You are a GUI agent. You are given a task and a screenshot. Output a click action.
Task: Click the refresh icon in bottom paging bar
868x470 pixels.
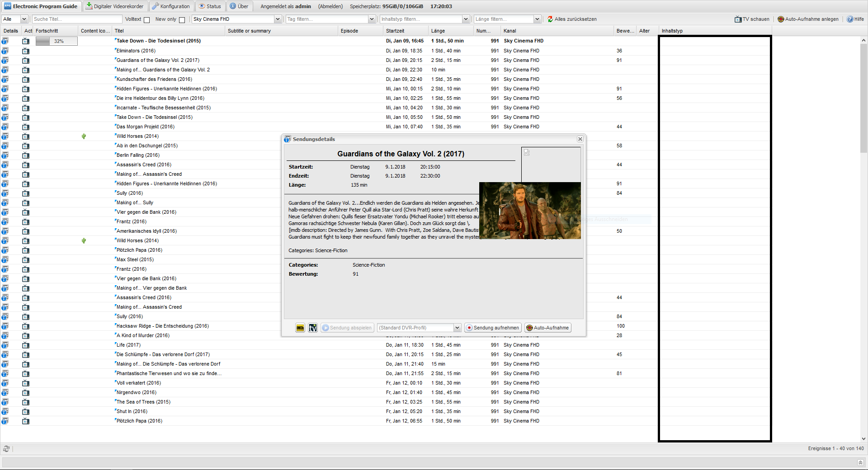6,449
